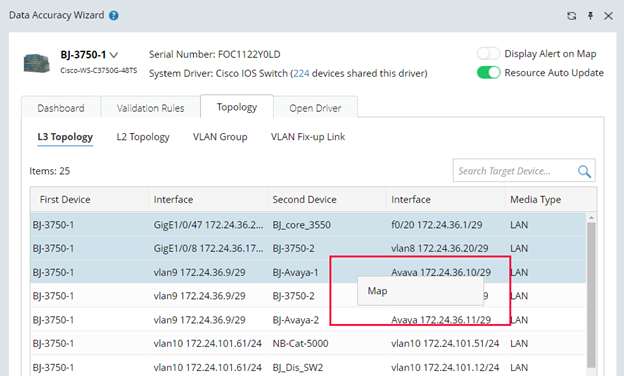624x376 pixels.
Task: Enable the Display Alert on Map toggle
Action: point(488,53)
